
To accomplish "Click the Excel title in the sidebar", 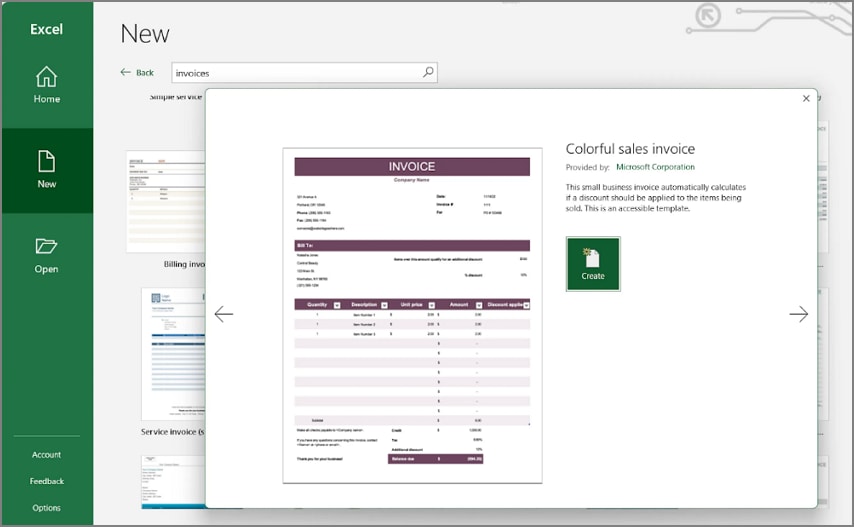I will pyautogui.click(x=46, y=29).
